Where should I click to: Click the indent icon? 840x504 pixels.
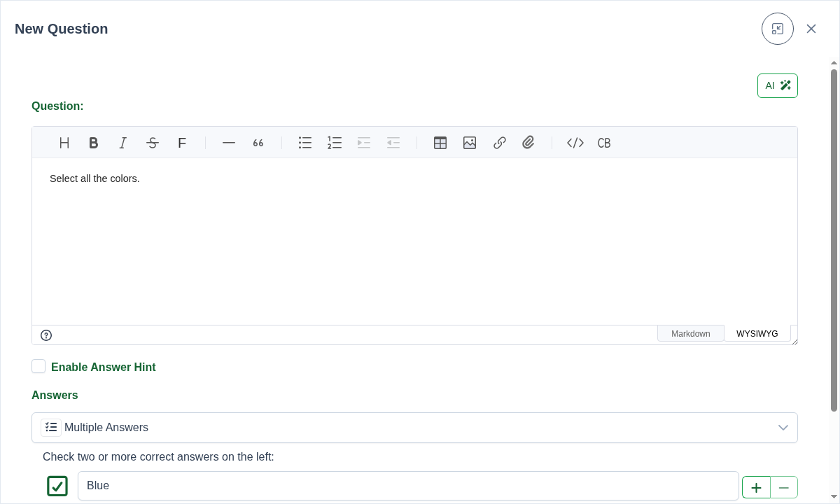tap(364, 143)
